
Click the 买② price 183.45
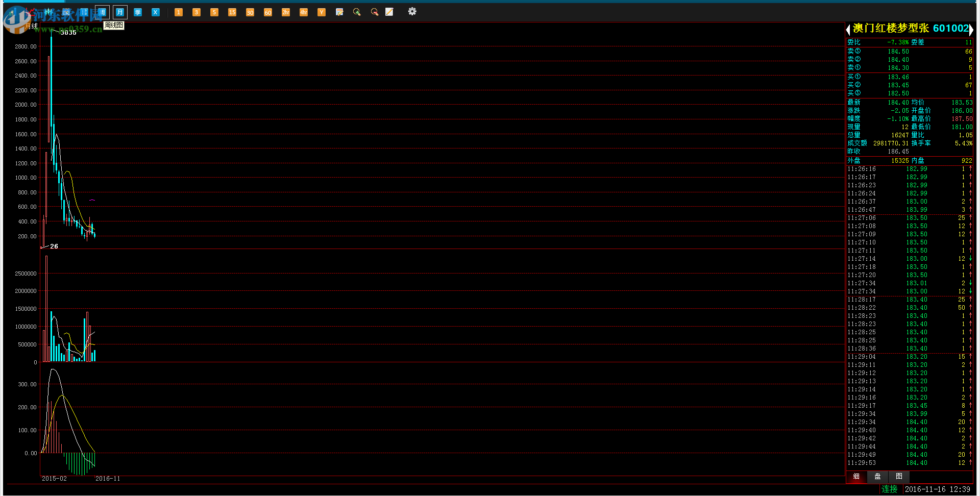point(898,85)
